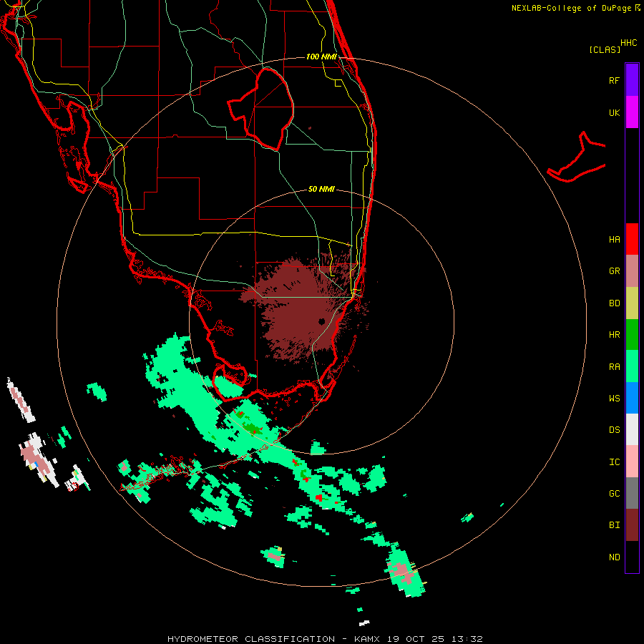The height and width of the screenshot is (644, 644).
Task: Click the 'BD' legend label
Action: click(614, 303)
